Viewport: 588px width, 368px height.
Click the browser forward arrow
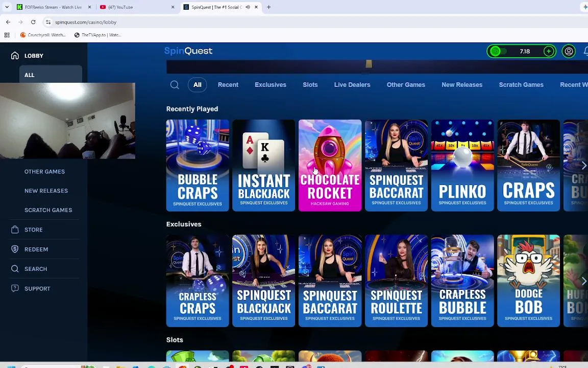(x=20, y=22)
